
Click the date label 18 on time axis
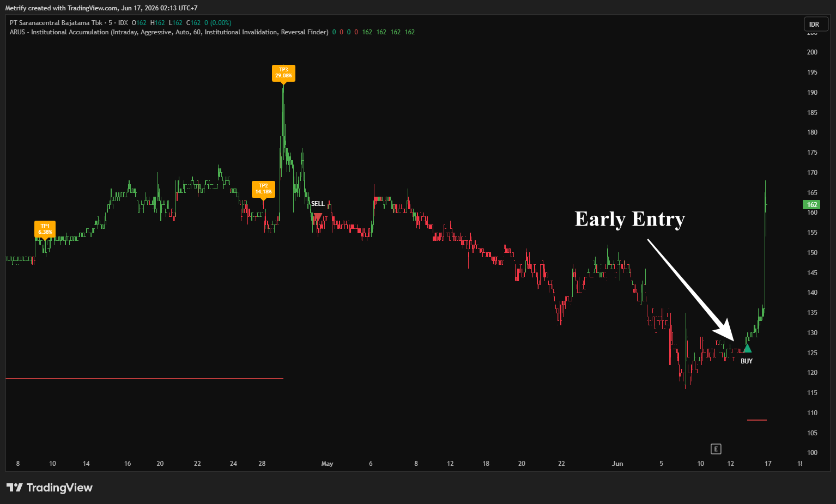coord(486,464)
